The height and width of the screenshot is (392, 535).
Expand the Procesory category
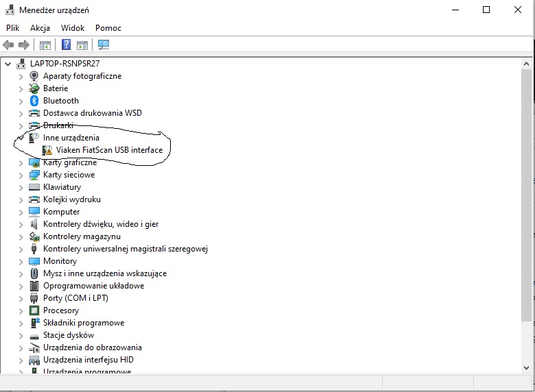point(21,311)
